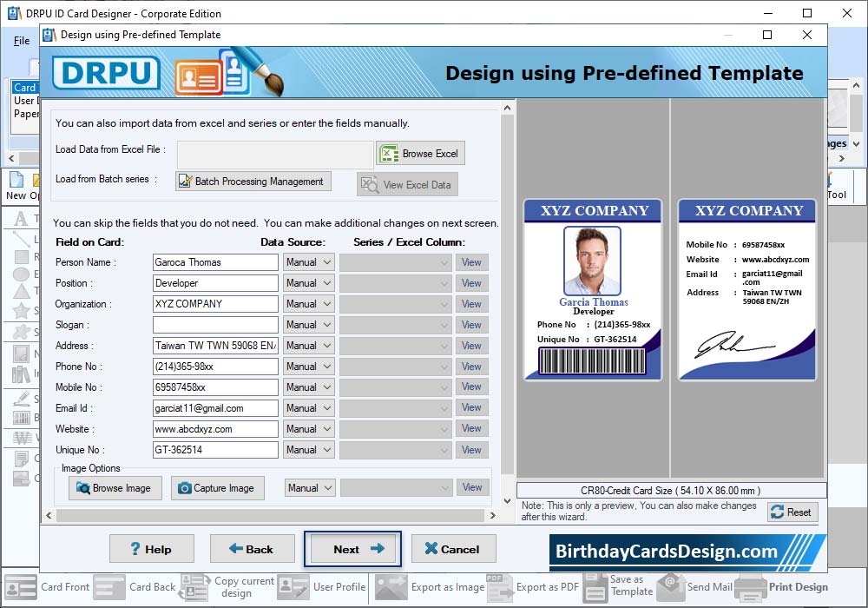The height and width of the screenshot is (608, 868).
Task: Click New document icon in main toolbar
Action: pyautogui.click(x=16, y=180)
